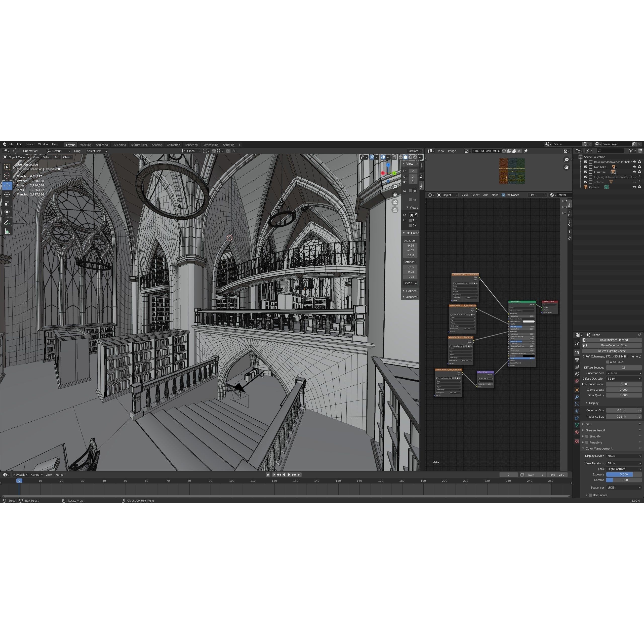
Task: Uncheck Use Nodes in the shader editor header
Action: 503,195
